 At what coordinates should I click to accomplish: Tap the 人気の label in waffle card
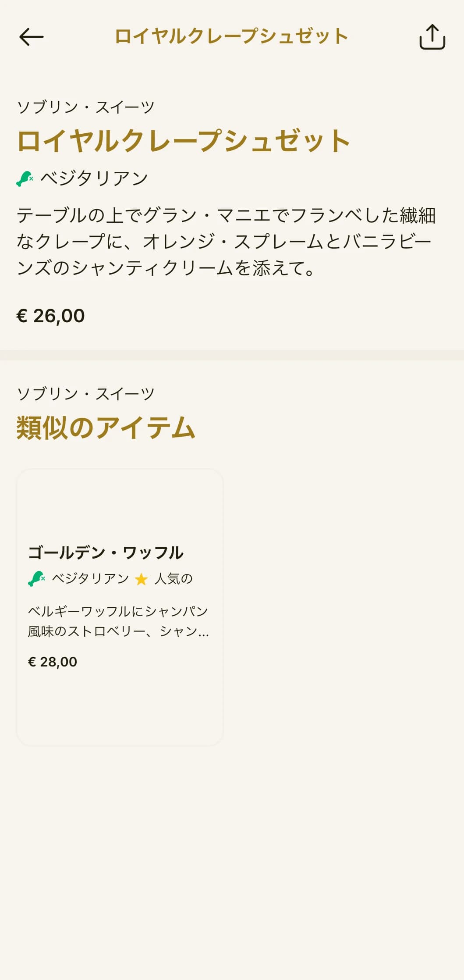click(174, 579)
